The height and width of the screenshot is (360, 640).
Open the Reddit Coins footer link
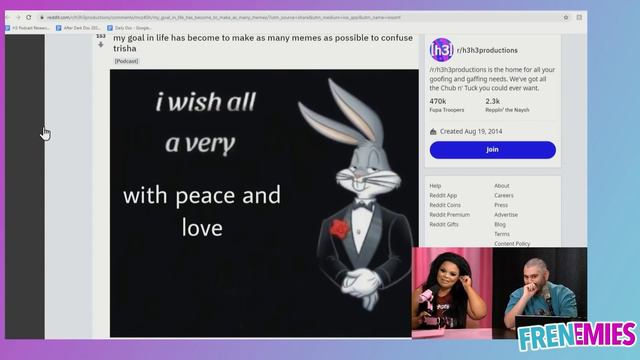click(x=445, y=205)
